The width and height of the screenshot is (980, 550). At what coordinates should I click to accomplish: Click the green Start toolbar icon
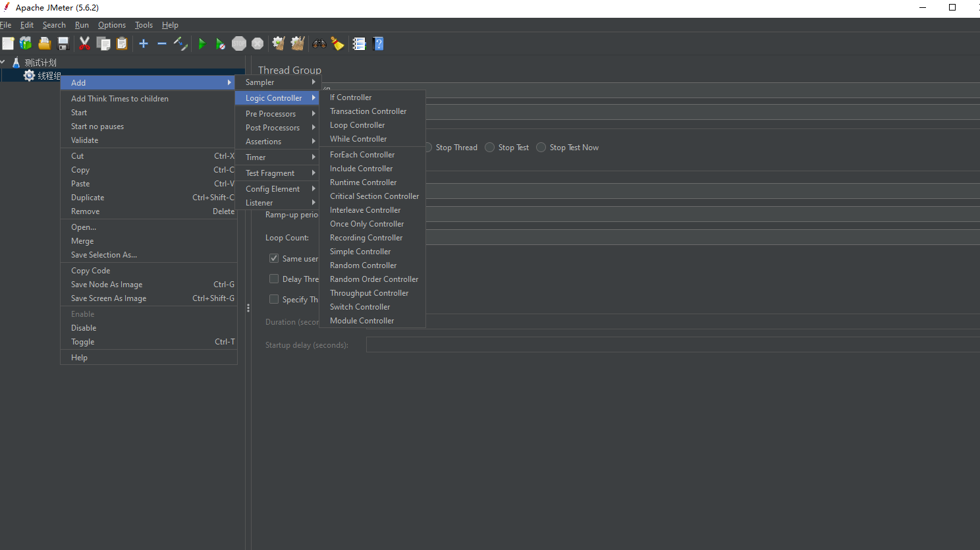pyautogui.click(x=202, y=43)
